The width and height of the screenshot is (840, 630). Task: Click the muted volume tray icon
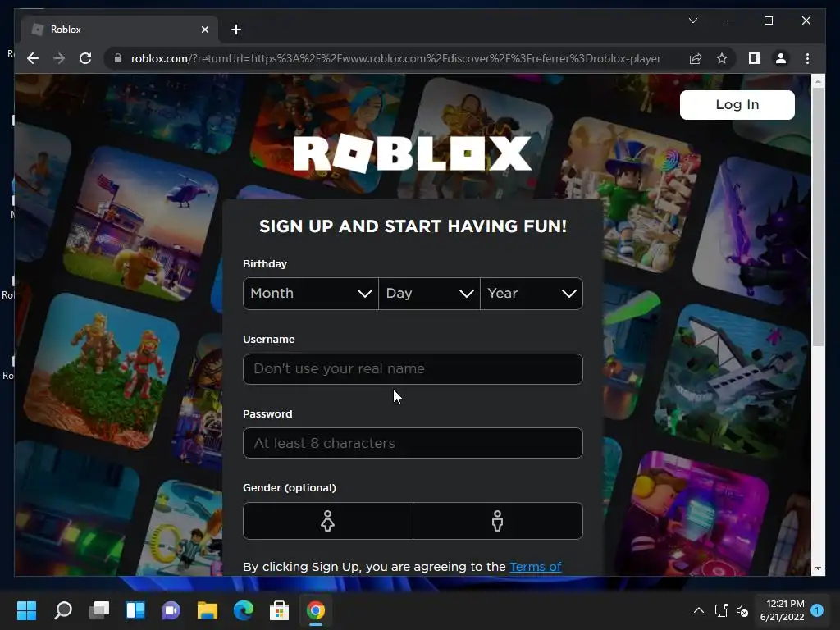pyautogui.click(x=742, y=610)
